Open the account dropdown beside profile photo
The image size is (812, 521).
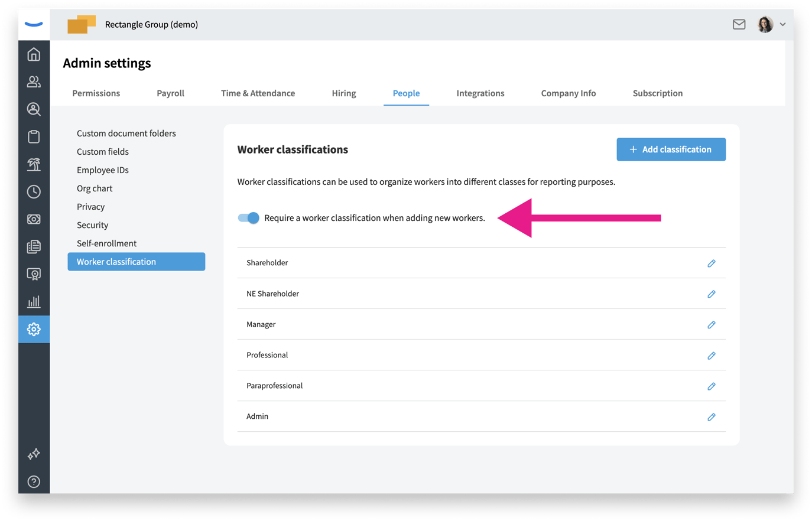click(x=782, y=24)
